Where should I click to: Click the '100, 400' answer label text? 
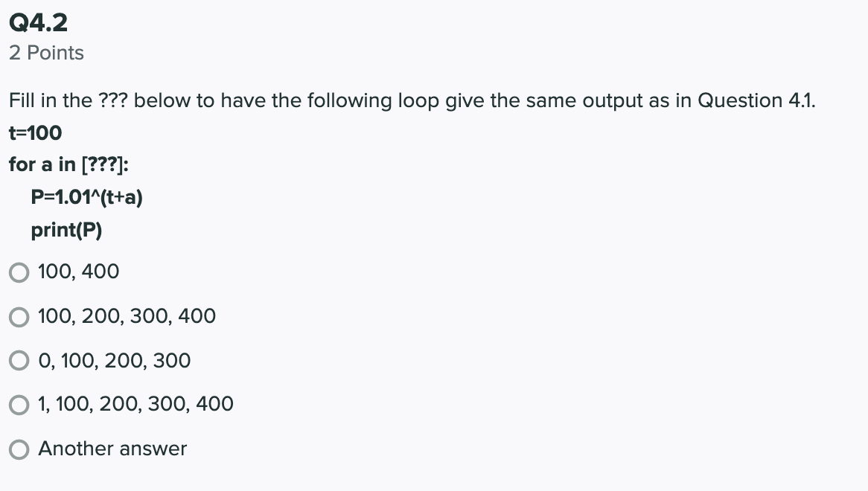(x=79, y=272)
